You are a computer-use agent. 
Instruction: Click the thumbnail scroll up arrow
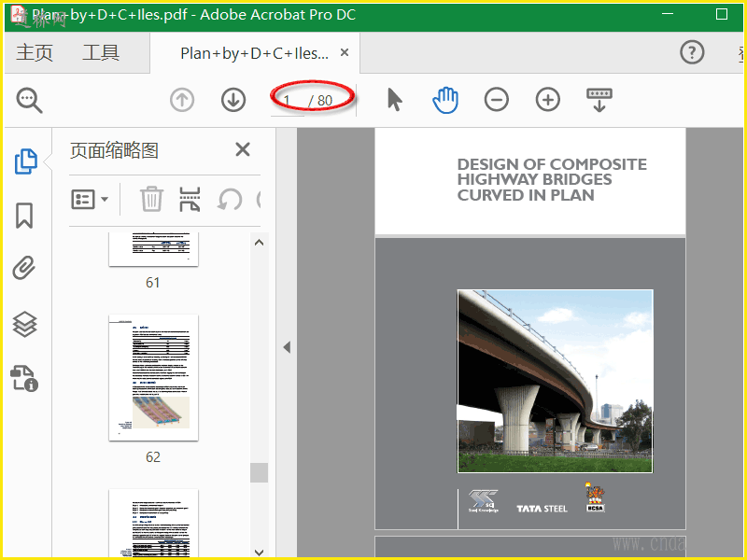(260, 243)
